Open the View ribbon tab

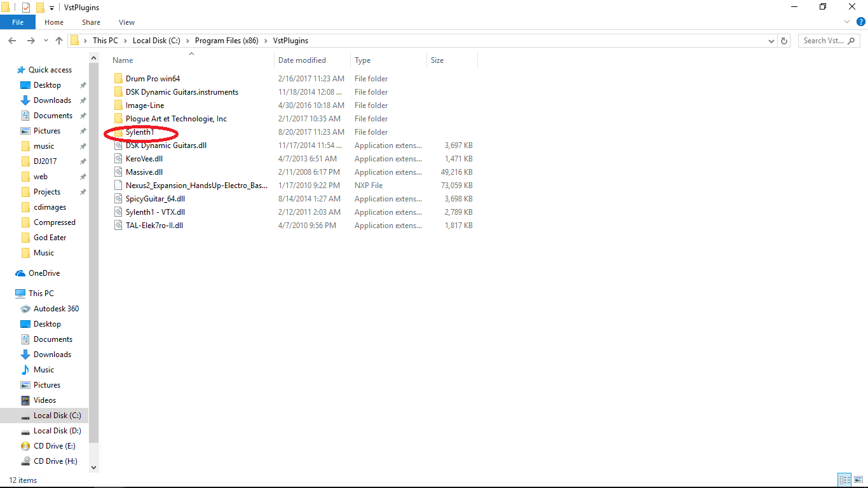point(127,22)
